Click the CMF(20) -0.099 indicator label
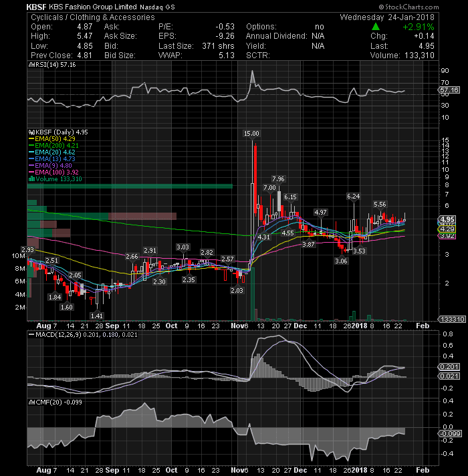 click(55, 402)
